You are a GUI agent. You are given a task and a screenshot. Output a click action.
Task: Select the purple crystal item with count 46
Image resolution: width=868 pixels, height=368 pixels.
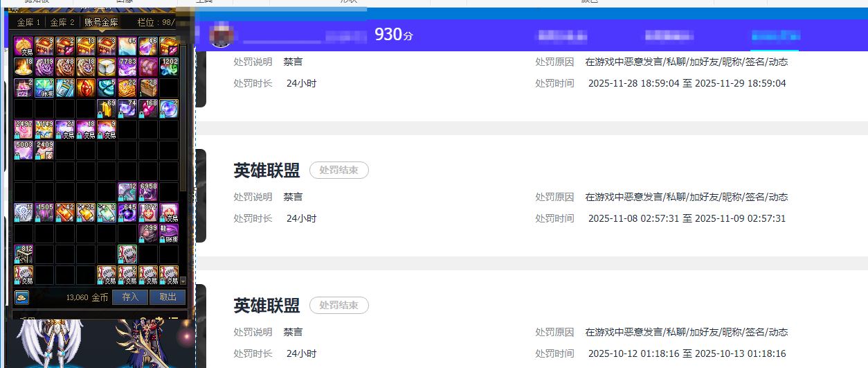(148, 46)
